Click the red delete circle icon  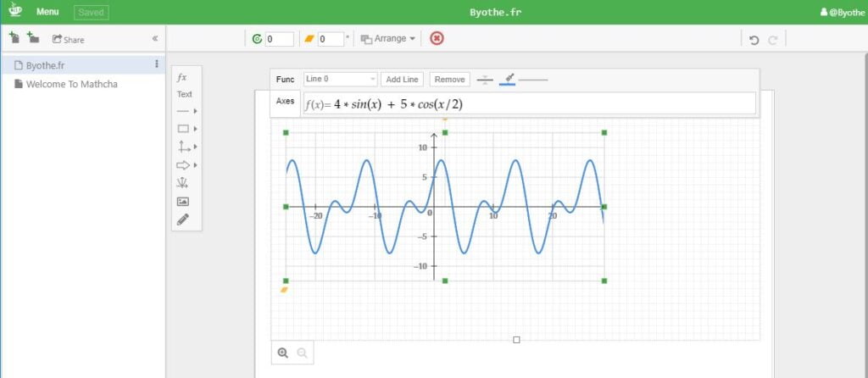(437, 38)
